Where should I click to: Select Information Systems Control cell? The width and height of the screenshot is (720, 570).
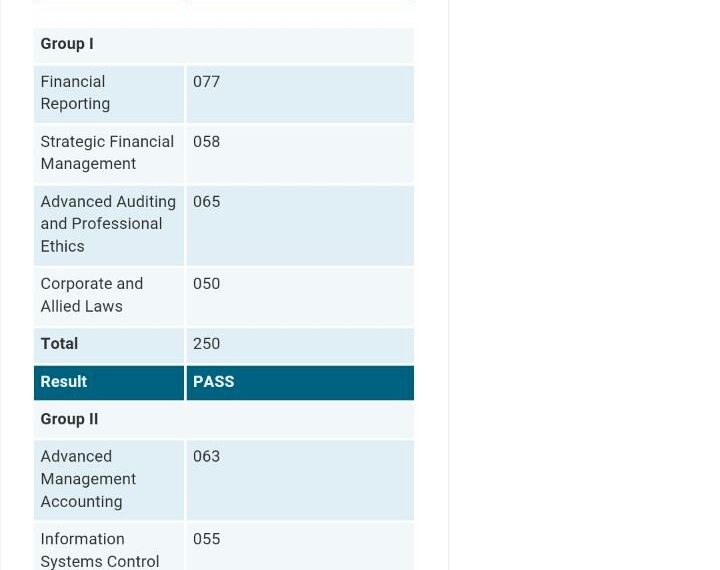[x=109, y=547]
